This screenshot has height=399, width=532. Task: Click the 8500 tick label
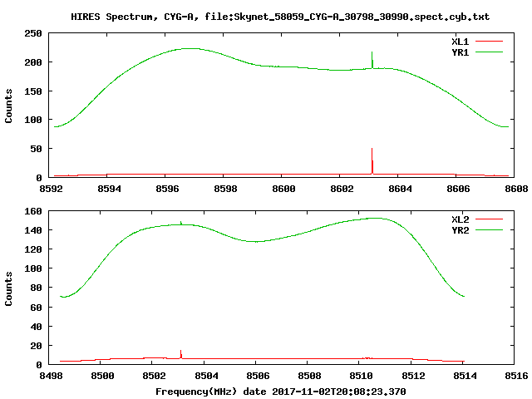pos(102,376)
